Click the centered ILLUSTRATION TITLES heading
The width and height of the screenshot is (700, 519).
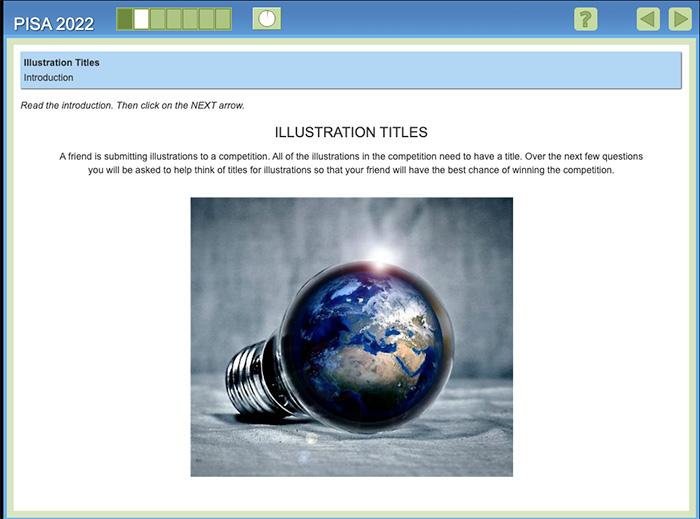(350, 132)
